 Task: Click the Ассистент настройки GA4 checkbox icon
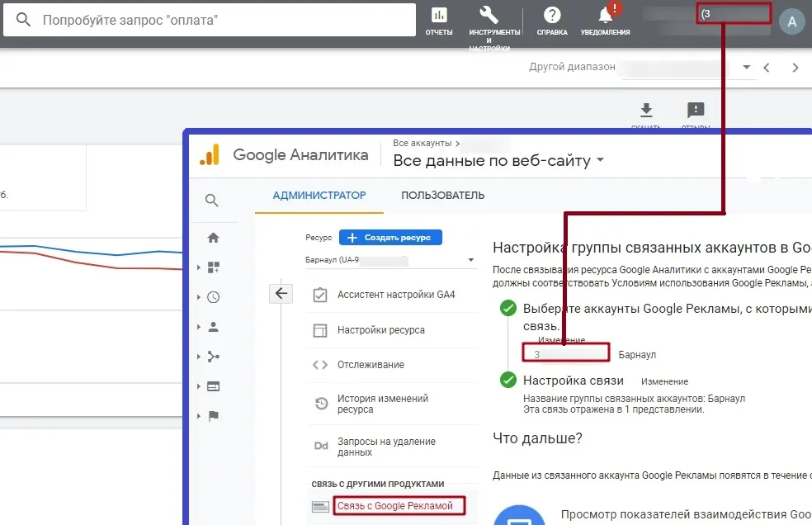pos(320,295)
